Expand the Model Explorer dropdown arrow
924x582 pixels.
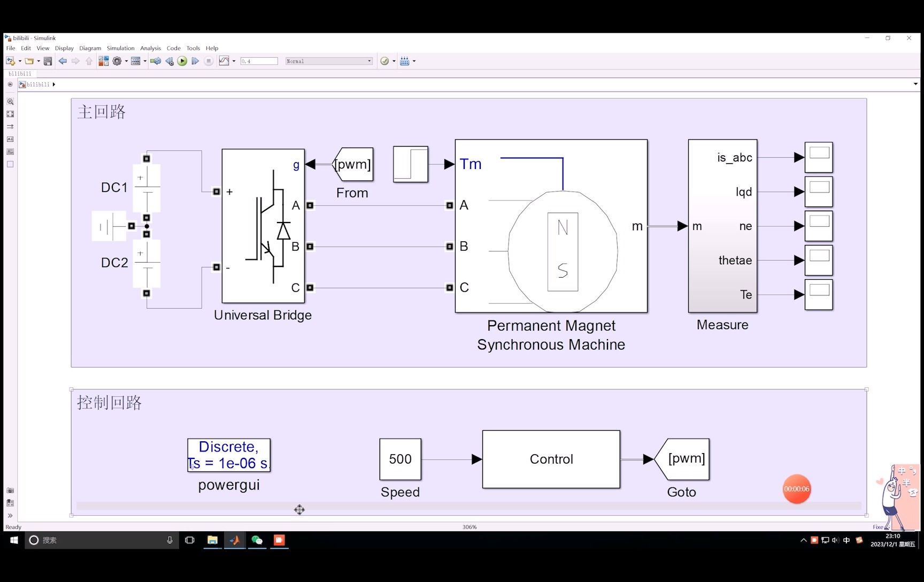(145, 61)
